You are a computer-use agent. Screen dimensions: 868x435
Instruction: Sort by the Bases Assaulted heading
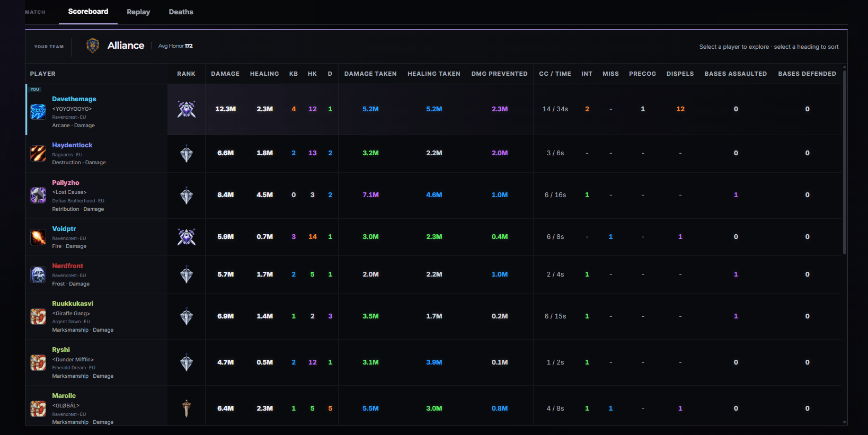(736, 74)
